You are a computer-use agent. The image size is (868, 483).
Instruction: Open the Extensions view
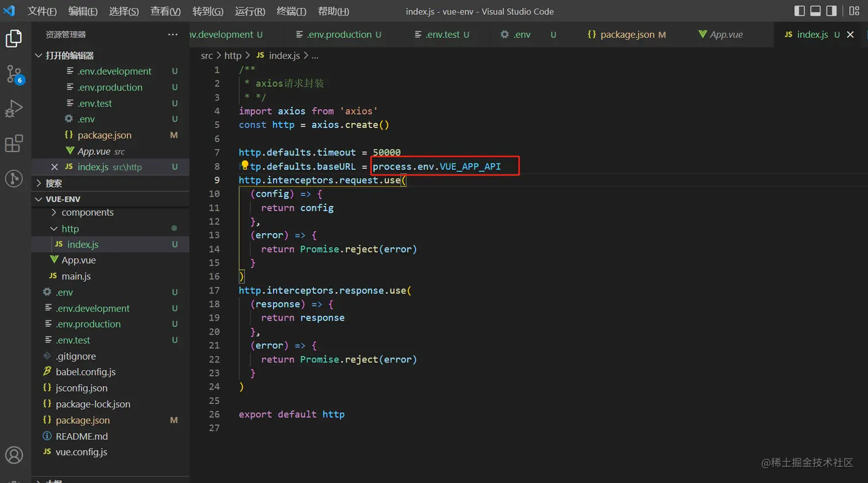(14, 143)
